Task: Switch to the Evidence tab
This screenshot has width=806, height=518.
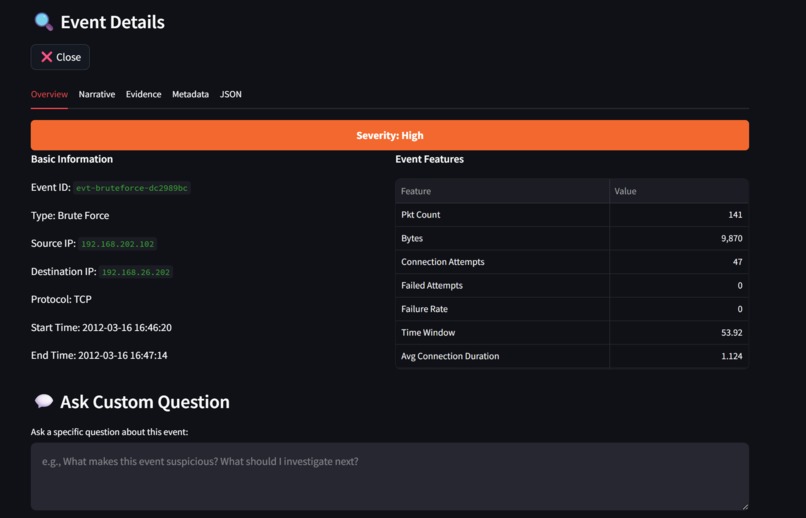Action: click(x=143, y=95)
